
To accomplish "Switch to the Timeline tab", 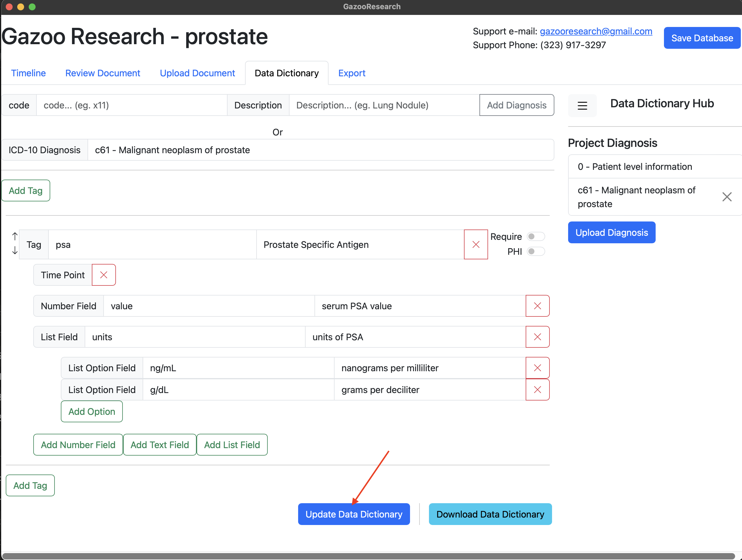I will pyautogui.click(x=28, y=73).
